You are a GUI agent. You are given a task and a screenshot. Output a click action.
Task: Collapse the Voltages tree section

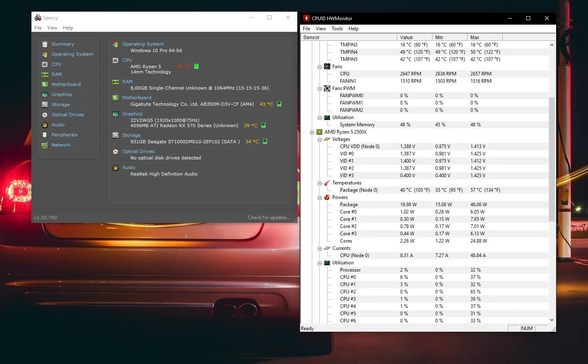coord(319,140)
